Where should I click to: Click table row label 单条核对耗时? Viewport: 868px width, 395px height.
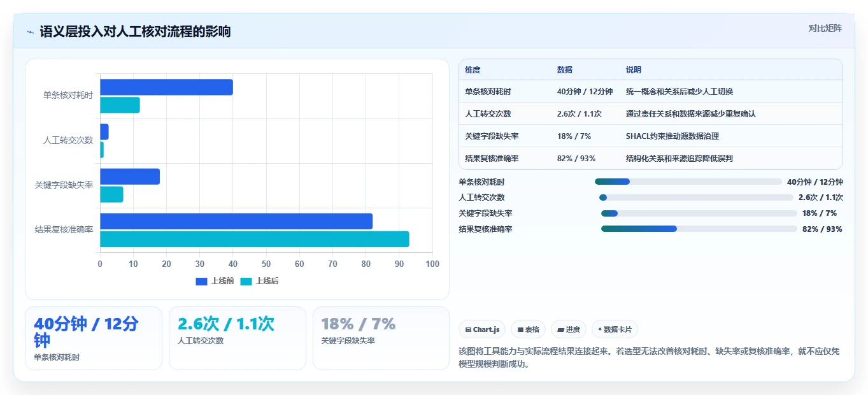(x=488, y=92)
